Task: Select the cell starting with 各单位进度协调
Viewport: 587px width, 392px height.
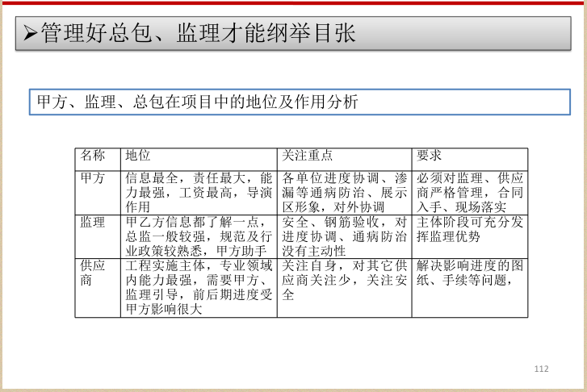Action: pos(345,192)
